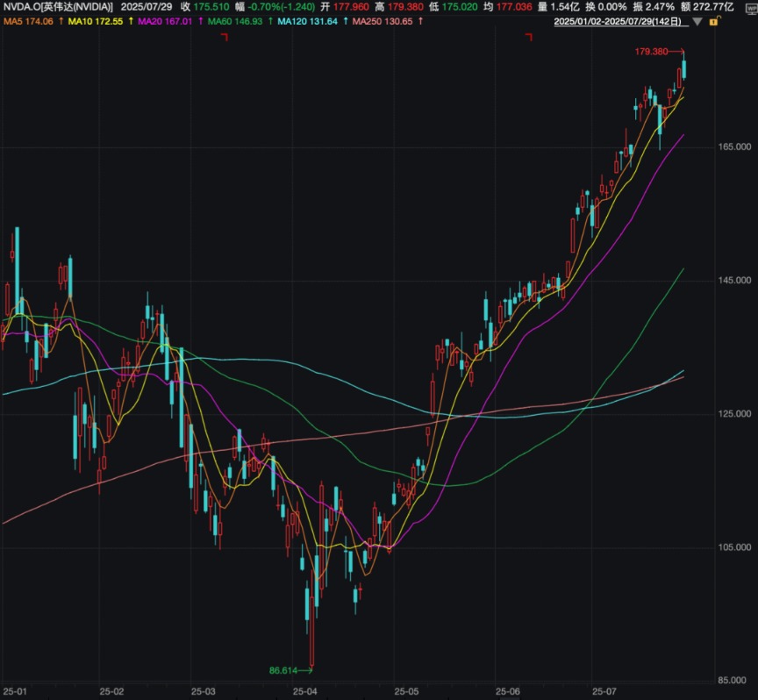The width and height of the screenshot is (758, 700).
Task: Click the MA250 130.65 indicator label
Action: click(x=383, y=22)
